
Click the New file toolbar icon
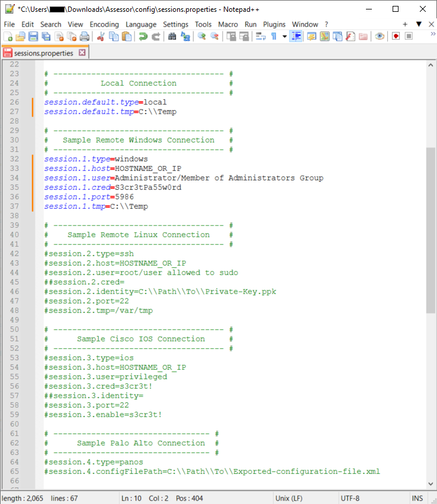(8, 37)
